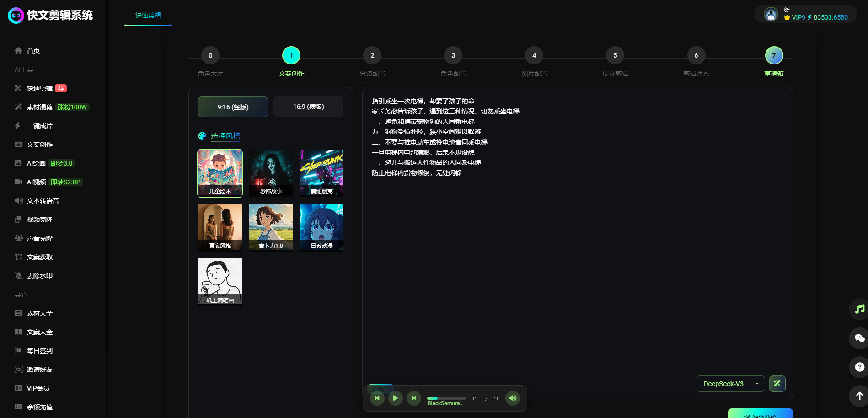Go back to the previous music track

[x=377, y=398]
